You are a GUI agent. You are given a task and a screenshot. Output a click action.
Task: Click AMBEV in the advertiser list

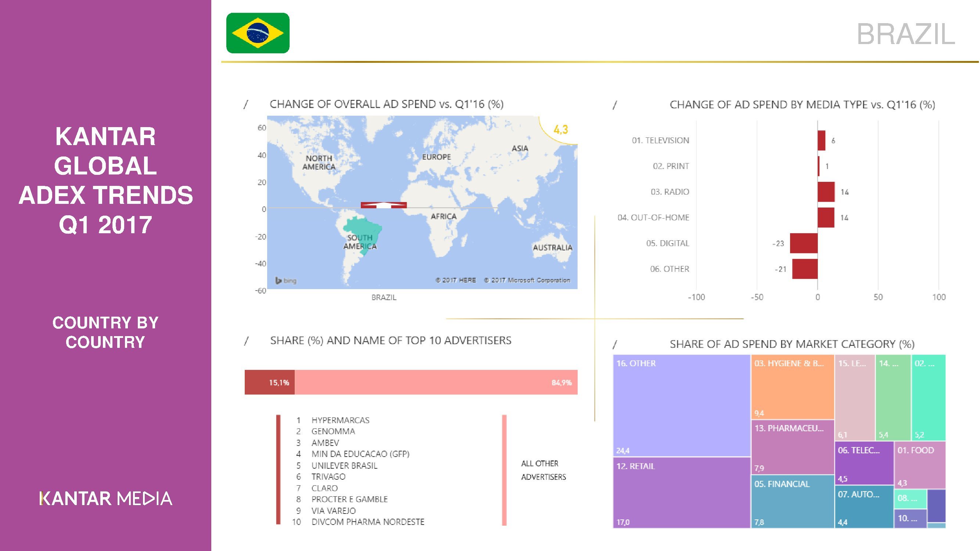coord(325,443)
